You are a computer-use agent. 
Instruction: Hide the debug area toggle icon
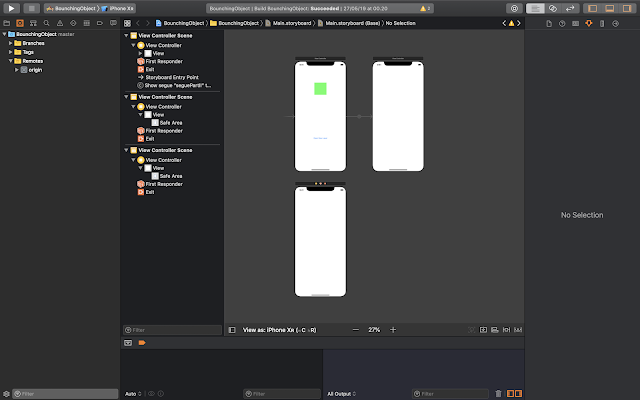tap(128, 343)
